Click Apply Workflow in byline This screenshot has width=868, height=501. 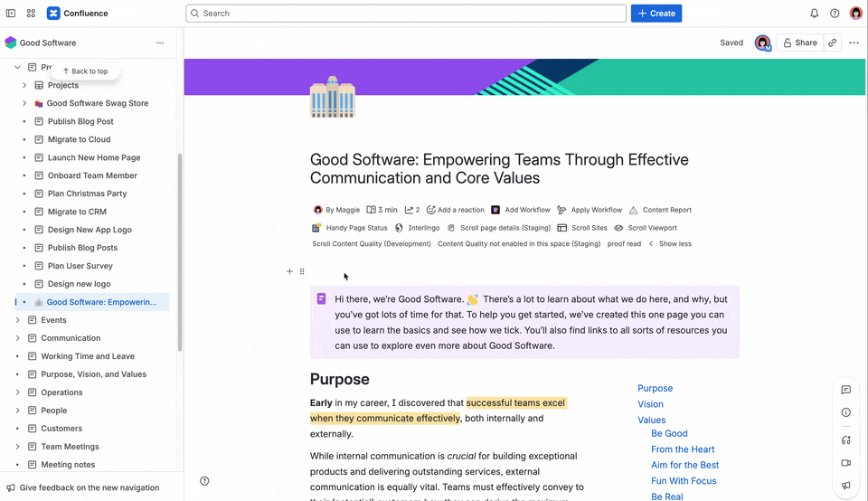tap(590, 210)
